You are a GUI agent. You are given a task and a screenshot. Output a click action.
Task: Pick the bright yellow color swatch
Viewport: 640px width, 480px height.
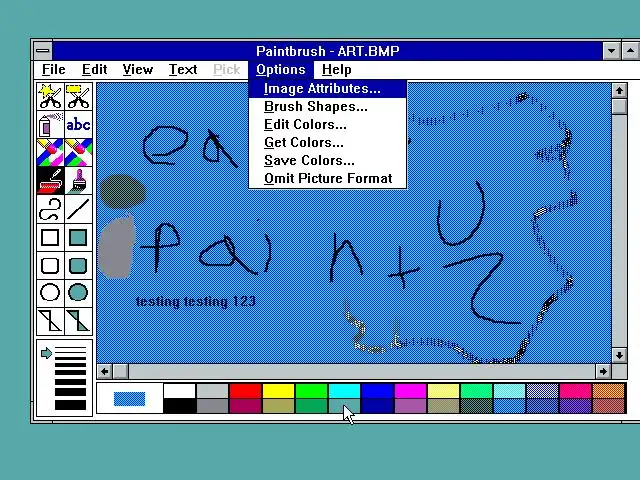(x=278, y=391)
